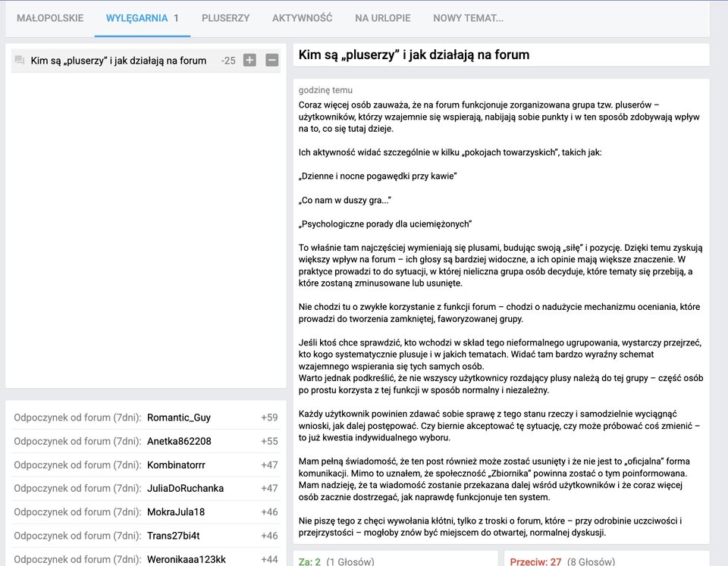Click the speech bubble icon beside topic
Image resolution: width=728 pixels, height=566 pixels.
20,61
